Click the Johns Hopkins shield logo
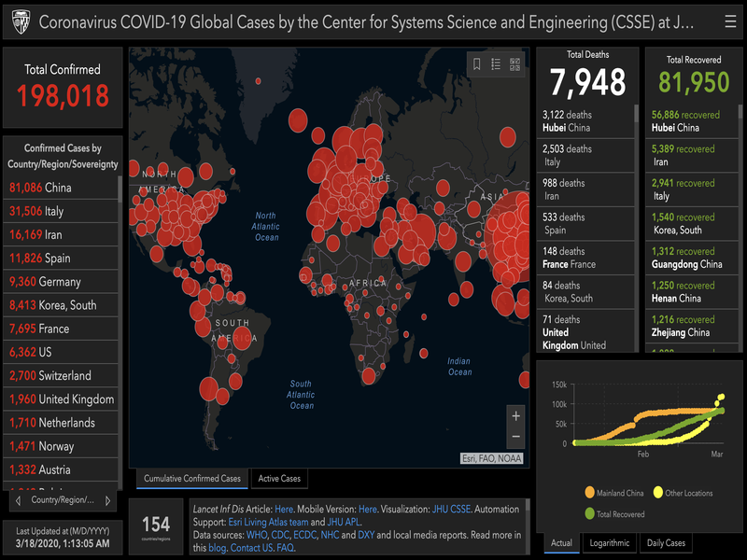 21,21
